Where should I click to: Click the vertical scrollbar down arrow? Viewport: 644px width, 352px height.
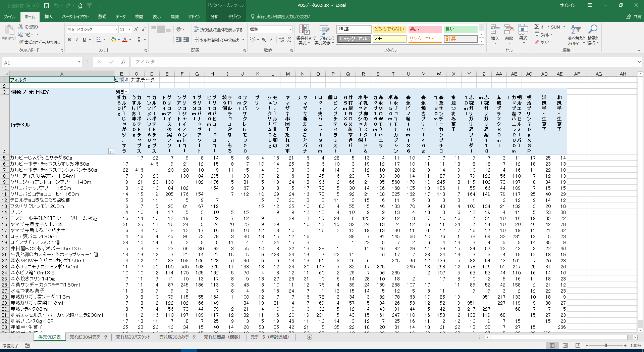640,330
